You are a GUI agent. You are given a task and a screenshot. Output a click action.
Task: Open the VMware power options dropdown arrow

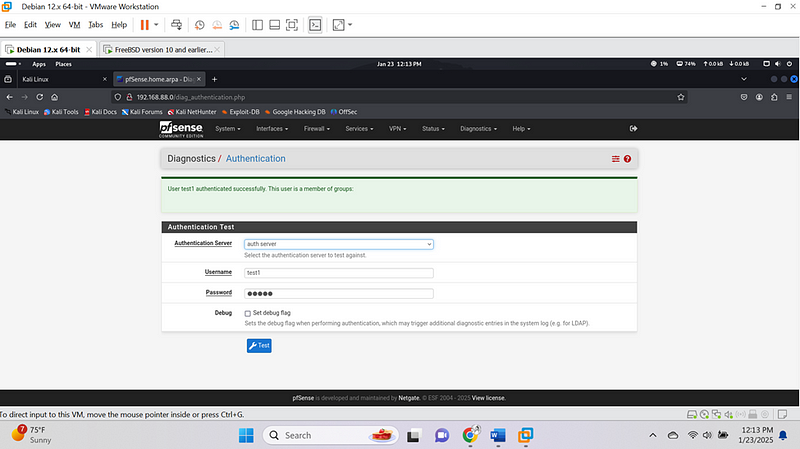(156, 24)
